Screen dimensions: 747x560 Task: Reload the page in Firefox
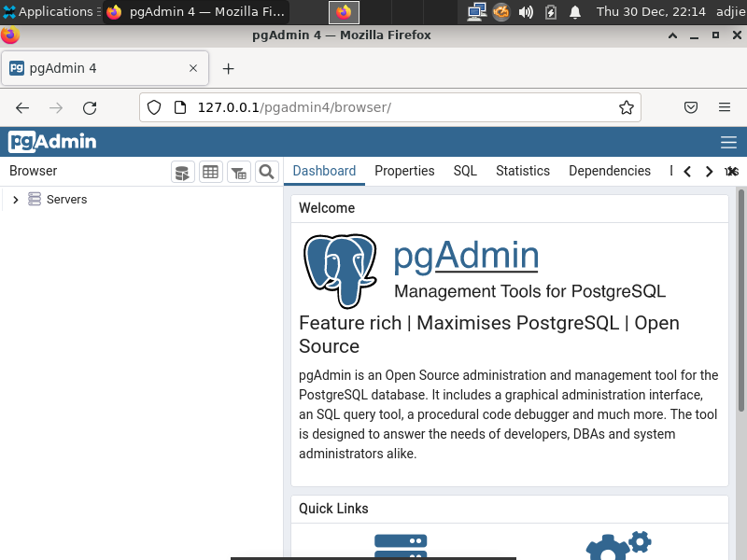(x=90, y=108)
